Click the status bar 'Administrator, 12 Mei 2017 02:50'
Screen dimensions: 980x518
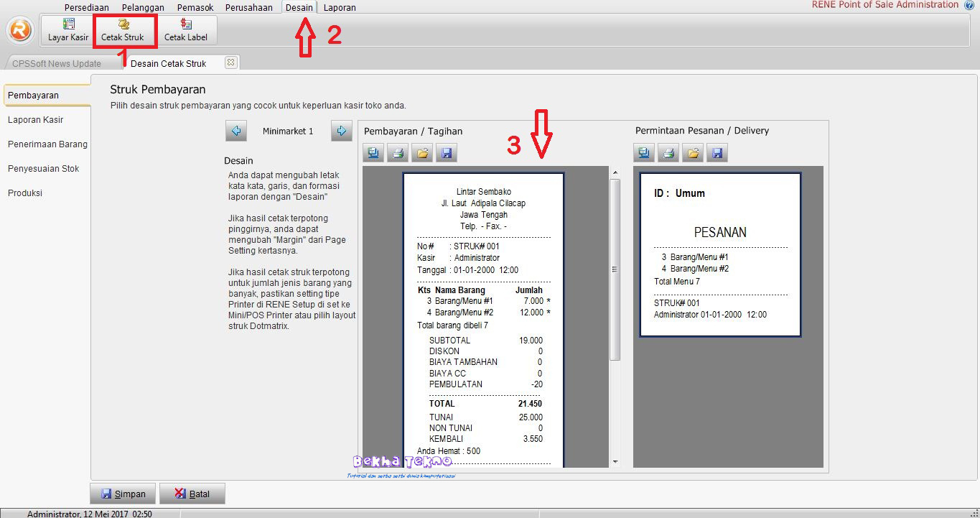tap(90, 514)
